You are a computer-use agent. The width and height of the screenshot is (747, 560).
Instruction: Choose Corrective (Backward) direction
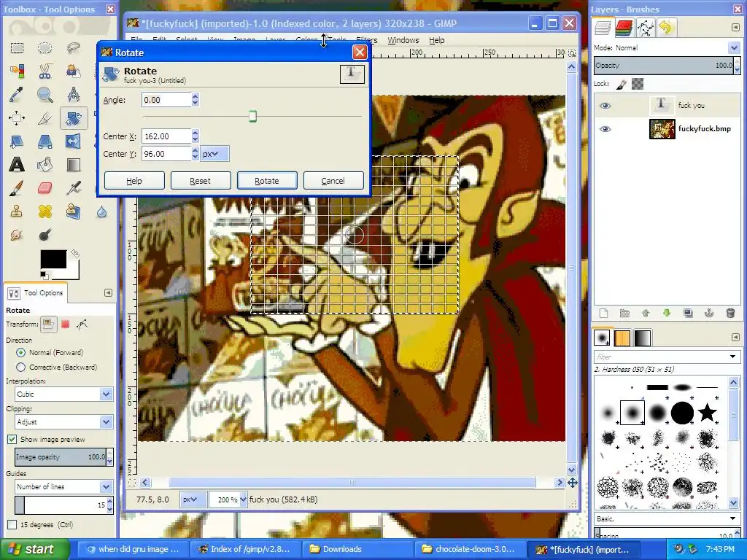(20, 367)
